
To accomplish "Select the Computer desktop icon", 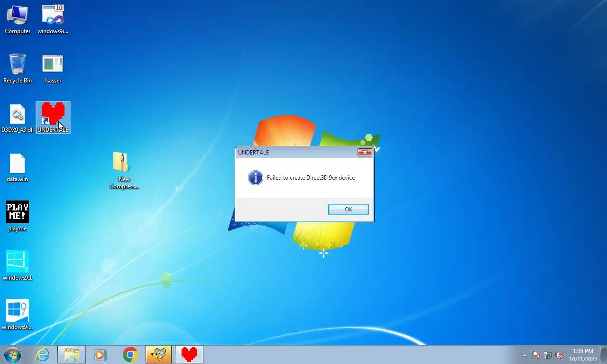I will pos(18,20).
